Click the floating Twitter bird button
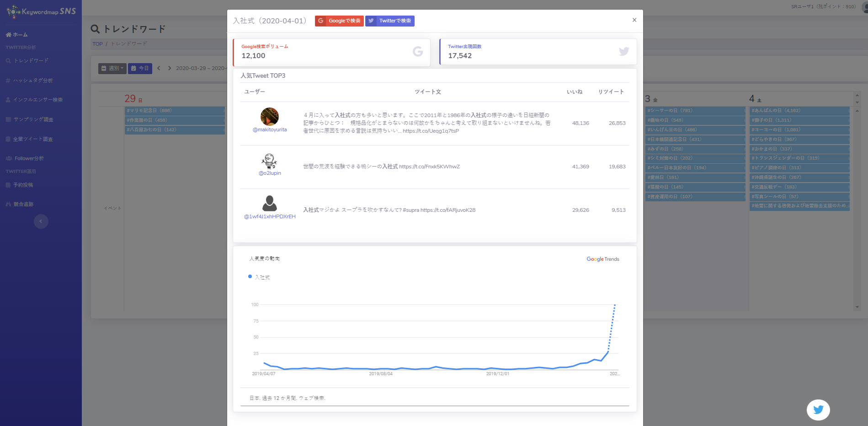Screen dimensions: 868x426 tap(818, 410)
